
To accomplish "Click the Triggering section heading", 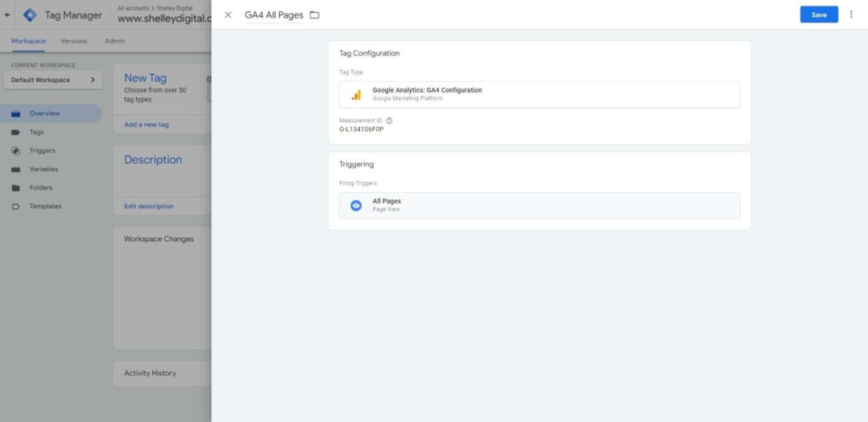I will tap(357, 164).
